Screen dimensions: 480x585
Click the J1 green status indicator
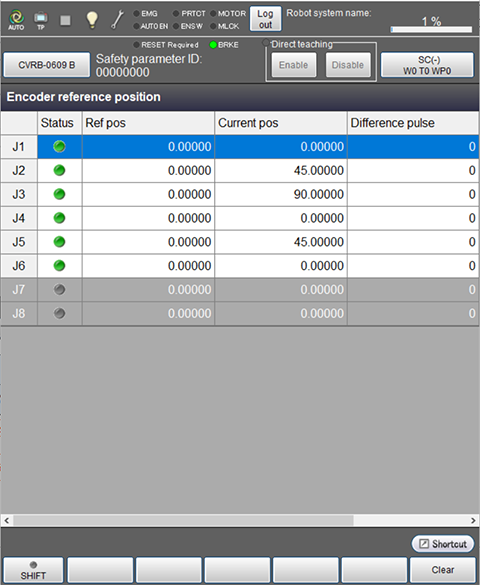pos(59,147)
